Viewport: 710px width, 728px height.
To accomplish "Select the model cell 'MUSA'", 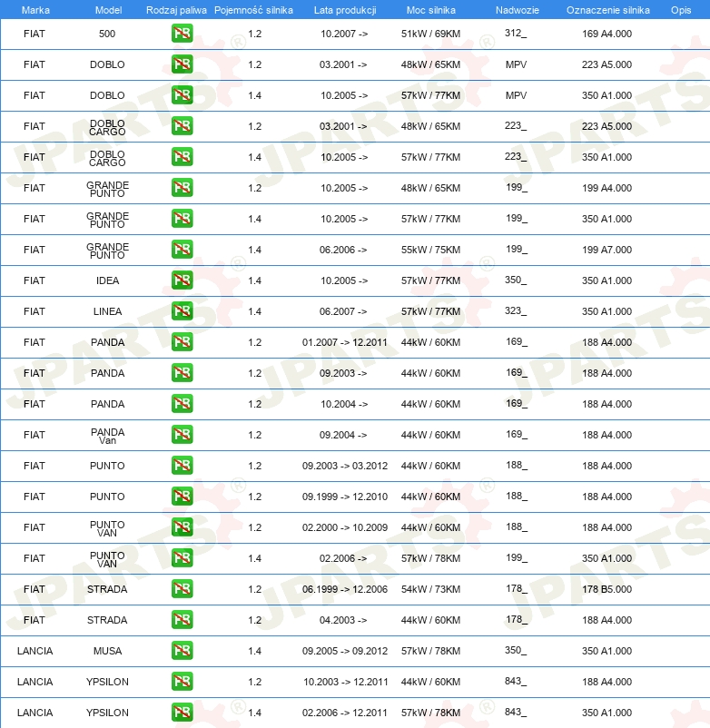I will pos(107,651).
